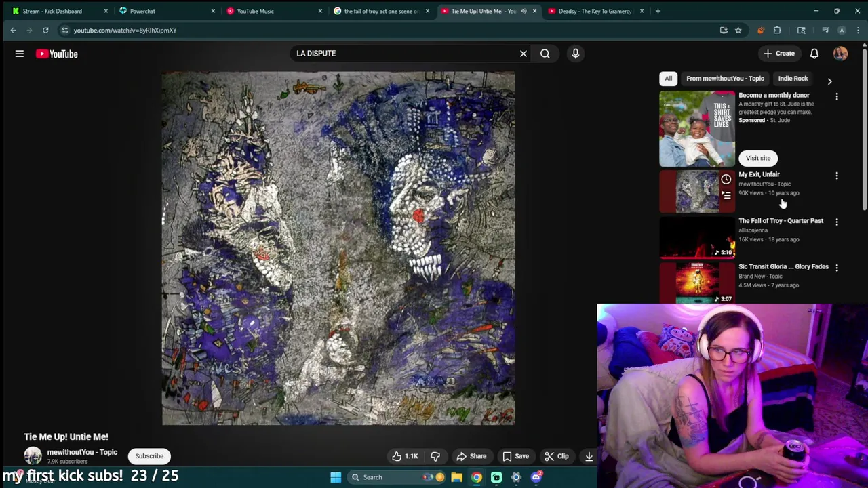868x488 pixels.
Task: Add My Exit, Unfair to queue
Action: click(726, 195)
